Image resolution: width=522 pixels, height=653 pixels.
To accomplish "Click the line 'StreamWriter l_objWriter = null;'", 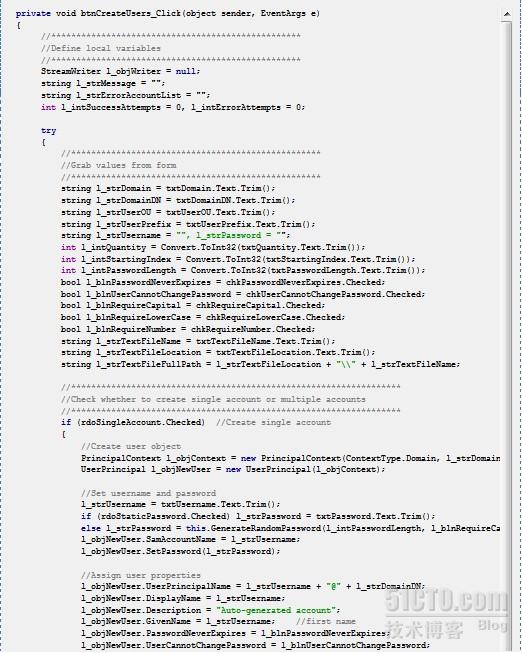I will pos(121,72).
